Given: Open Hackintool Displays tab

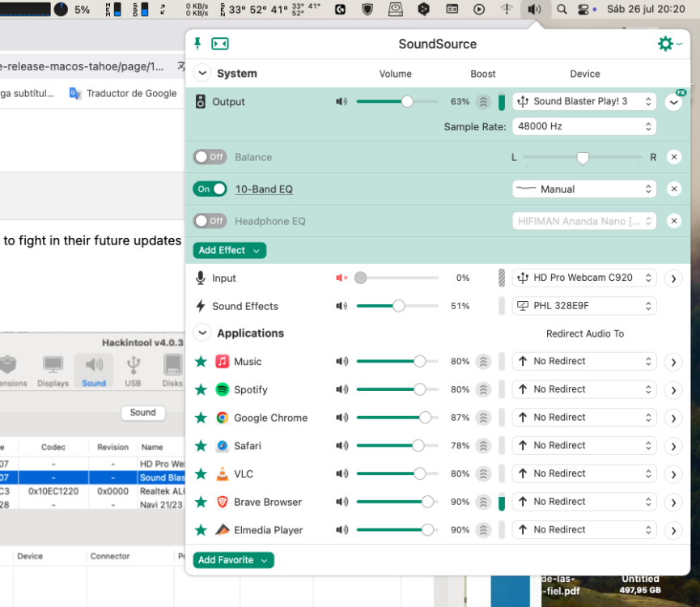Looking at the screenshot, I should (53, 371).
